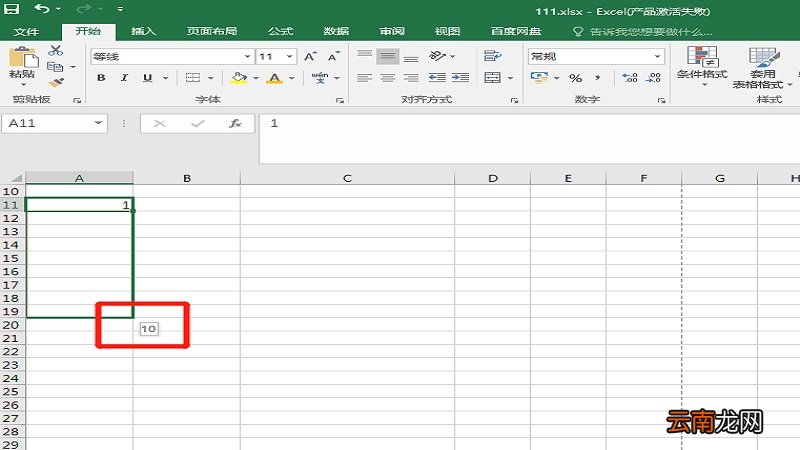Click the Save icon in title bar

point(11,9)
